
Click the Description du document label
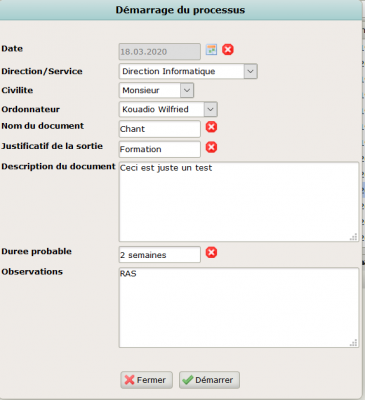pos(58,166)
